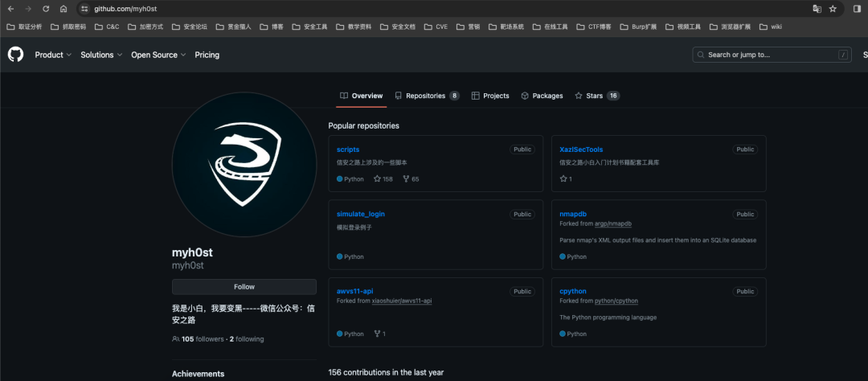Toggle browser side panel icon

[x=857, y=9]
